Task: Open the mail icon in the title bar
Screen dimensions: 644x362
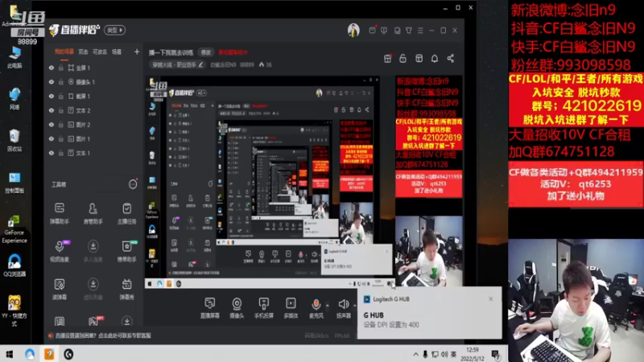Action: click(372, 30)
